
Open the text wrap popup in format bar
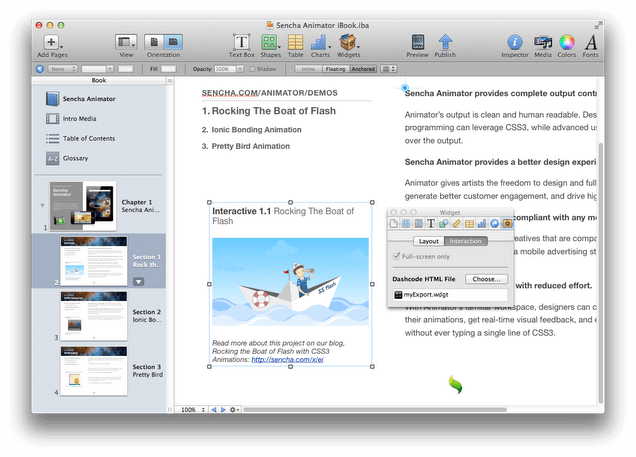tap(388, 69)
